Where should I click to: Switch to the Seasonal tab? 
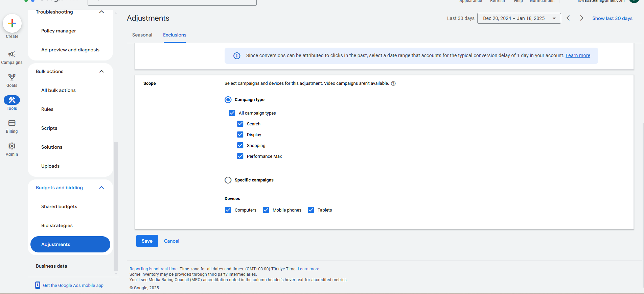coord(142,35)
